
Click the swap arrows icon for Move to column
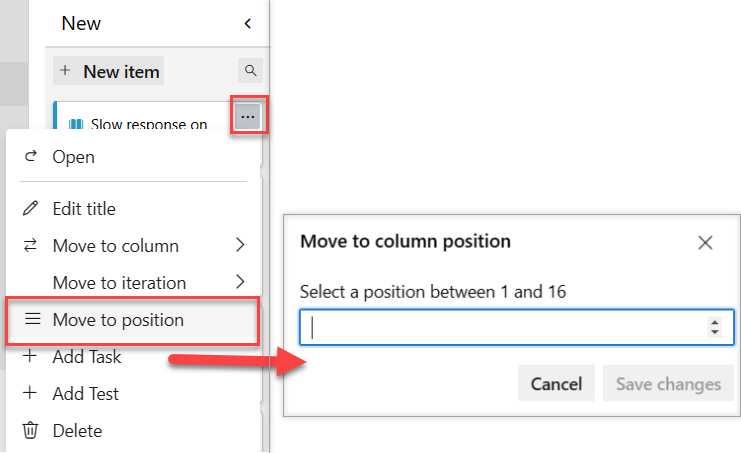tap(31, 245)
